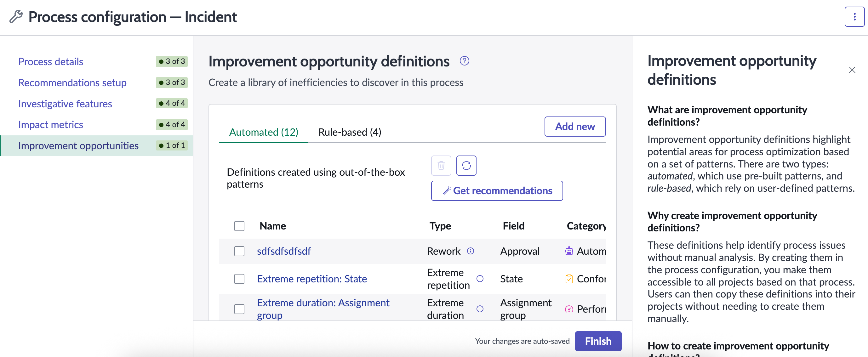Click the info icon next to Extreme duration
Viewport: 868px width, 357px height.
tap(480, 309)
